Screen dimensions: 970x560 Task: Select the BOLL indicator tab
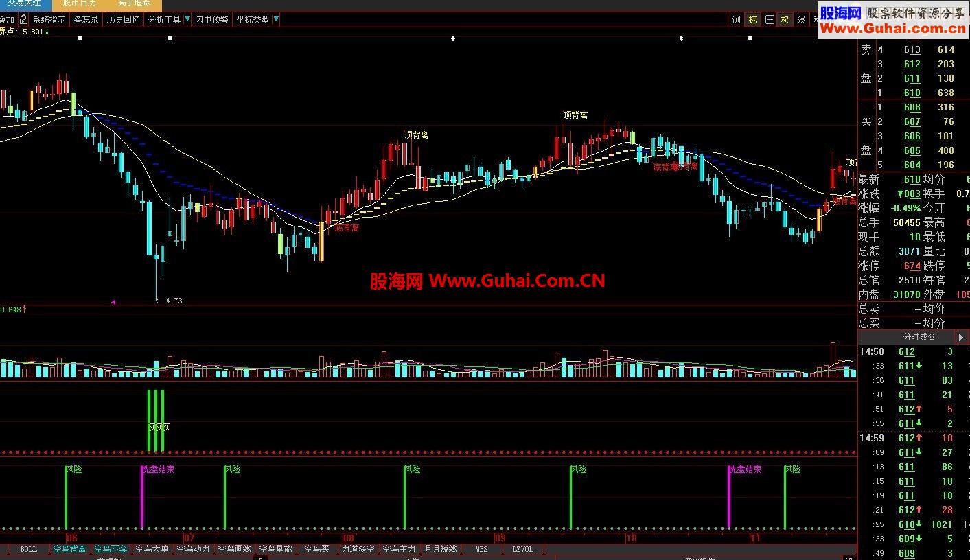pos(28,549)
